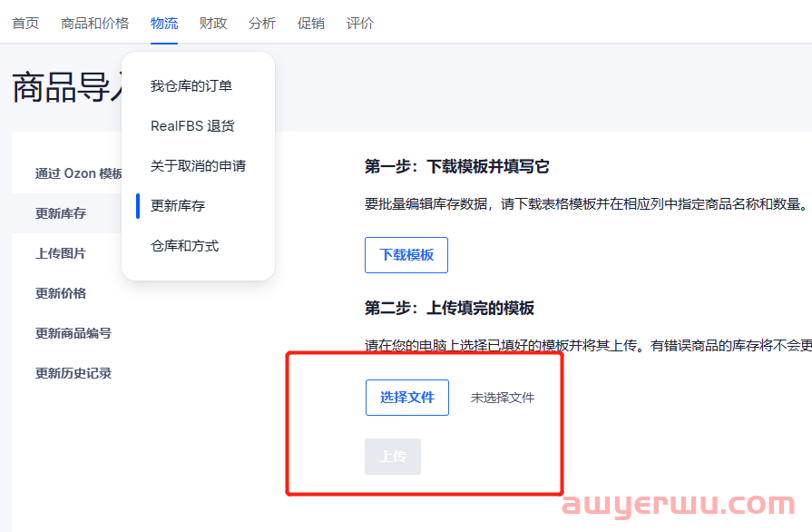Open 更新价格 in the sidebar

click(61, 292)
